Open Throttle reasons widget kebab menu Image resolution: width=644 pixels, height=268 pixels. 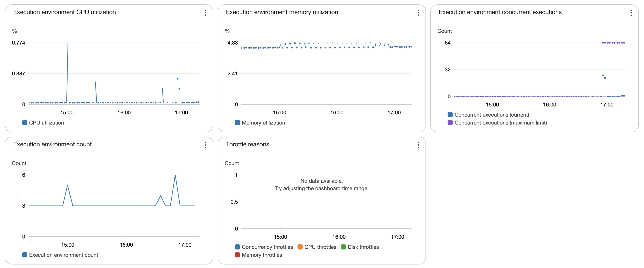tap(418, 145)
